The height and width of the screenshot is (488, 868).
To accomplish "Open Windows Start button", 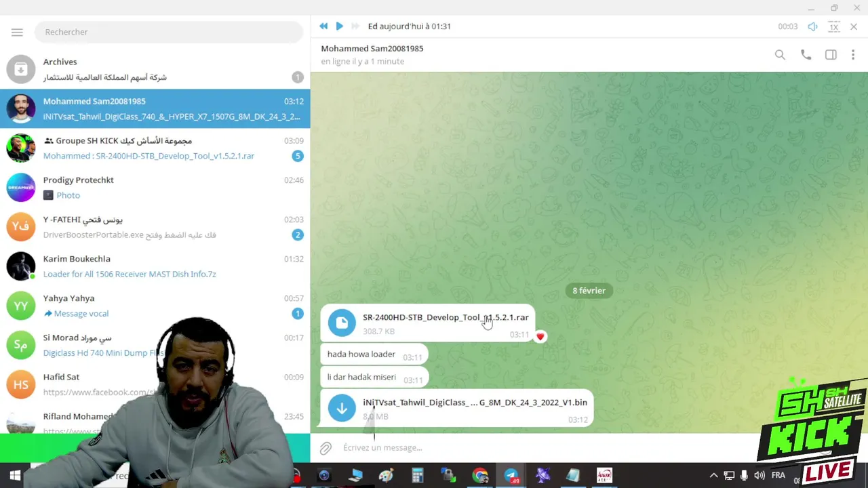I will point(15,475).
